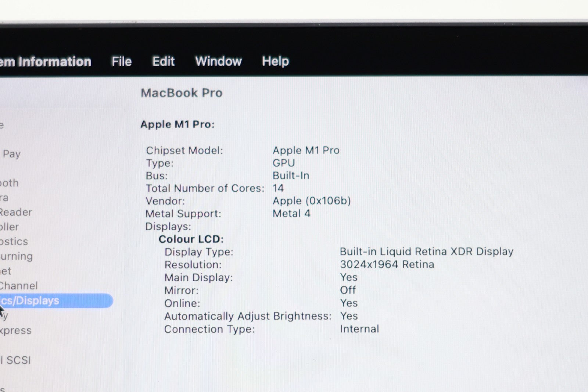Open the Help menu
Viewport: 588px width, 392px height.
(x=275, y=61)
